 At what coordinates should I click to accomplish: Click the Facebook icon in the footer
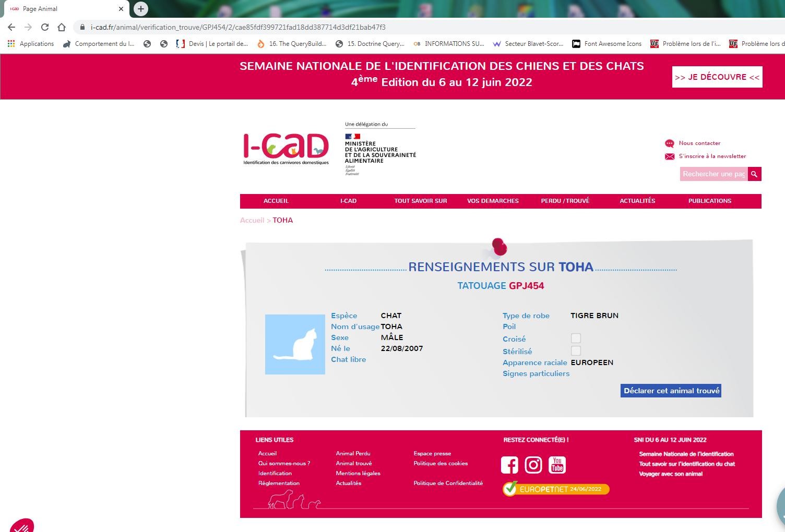pos(509,465)
